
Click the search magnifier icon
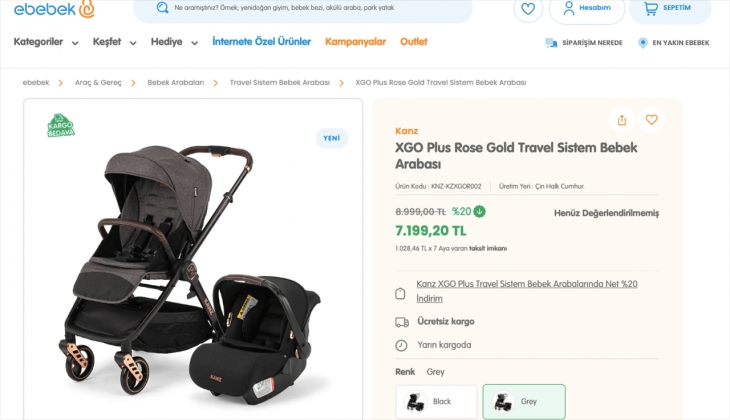[x=162, y=7]
